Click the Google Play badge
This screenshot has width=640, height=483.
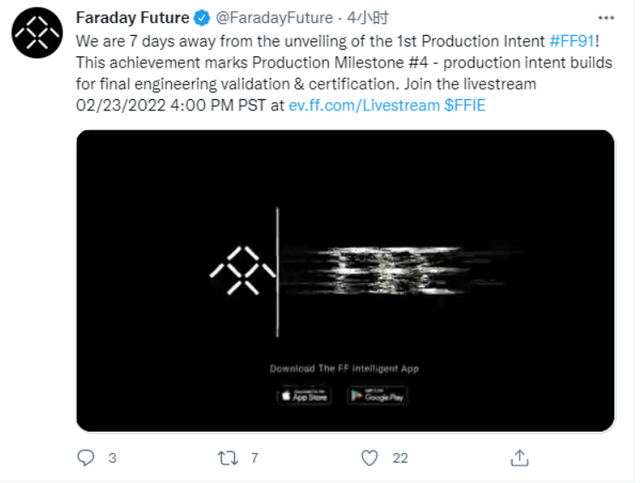(377, 396)
